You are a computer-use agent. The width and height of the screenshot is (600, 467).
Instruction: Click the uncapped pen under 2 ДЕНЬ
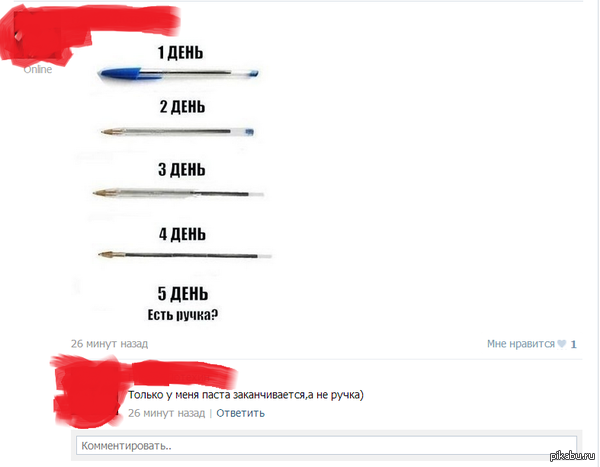pyautogui.click(x=177, y=132)
